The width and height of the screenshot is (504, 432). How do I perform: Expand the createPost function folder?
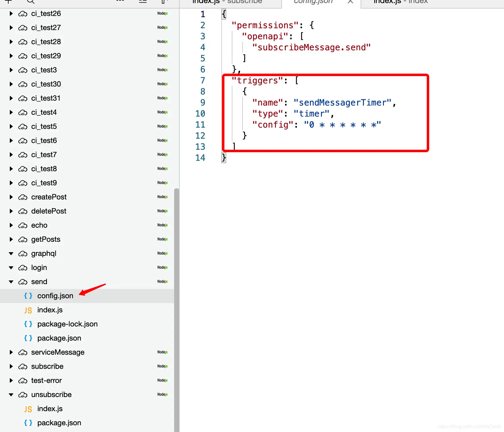point(11,197)
